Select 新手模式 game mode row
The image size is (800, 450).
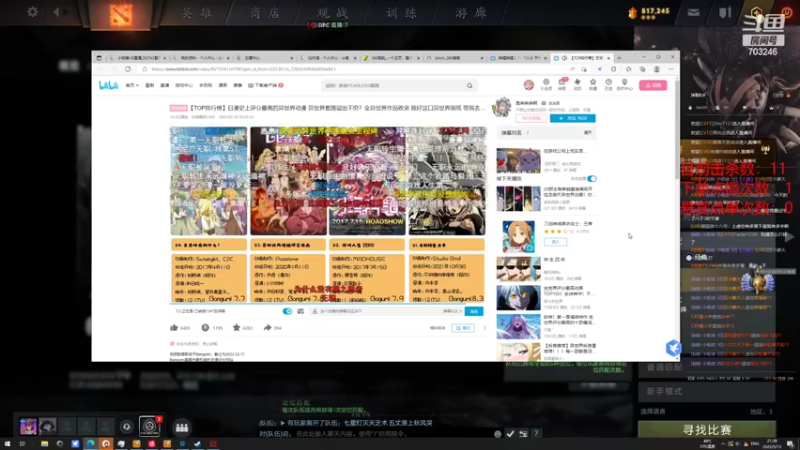pyautogui.click(x=707, y=391)
